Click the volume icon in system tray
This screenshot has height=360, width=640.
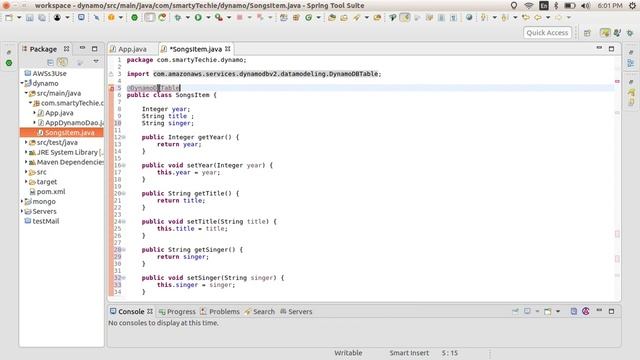tap(586, 5)
